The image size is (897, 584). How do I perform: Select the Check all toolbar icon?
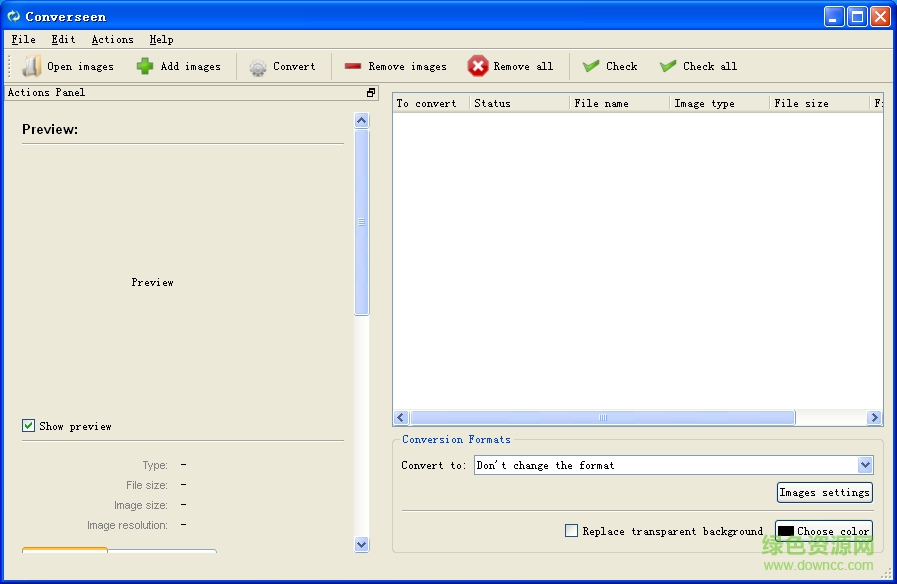697,66
